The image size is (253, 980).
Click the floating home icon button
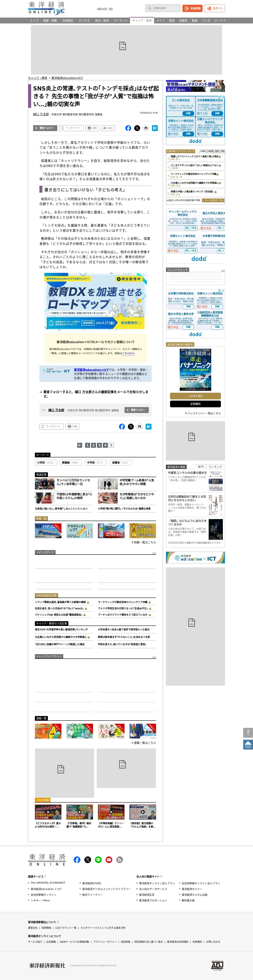click(248, 744)
